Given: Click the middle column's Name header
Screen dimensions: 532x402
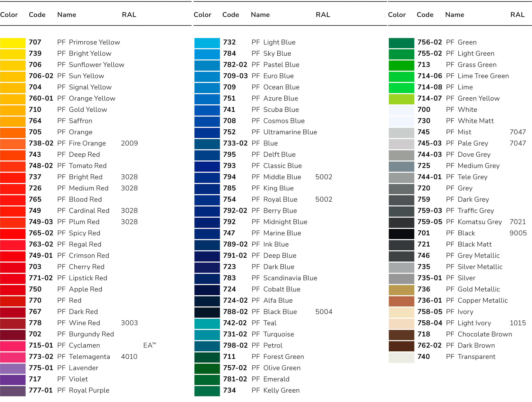Looking at the screenshot, I should 260,15.
